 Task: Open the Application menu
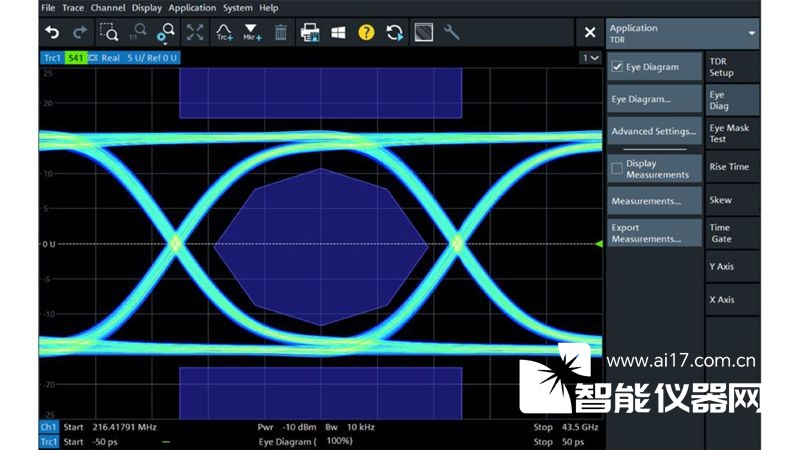coord(192,8)
